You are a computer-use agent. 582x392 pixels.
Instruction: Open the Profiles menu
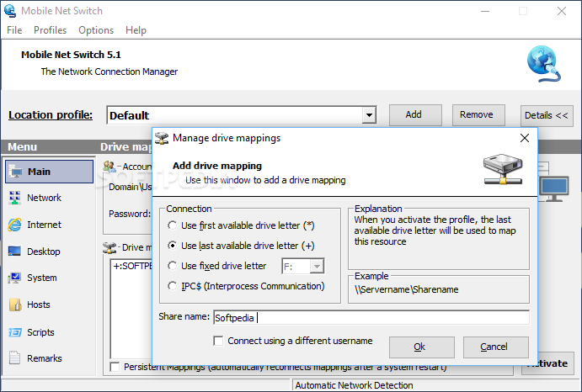51,30
